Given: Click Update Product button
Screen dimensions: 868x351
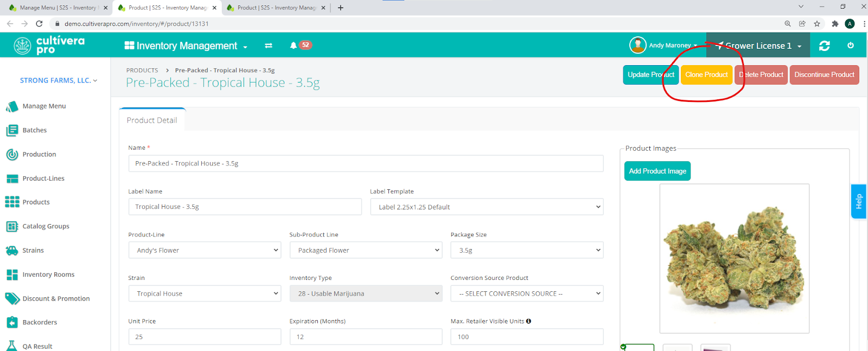Looking at the screenshot, I should (x=650, y=75).
